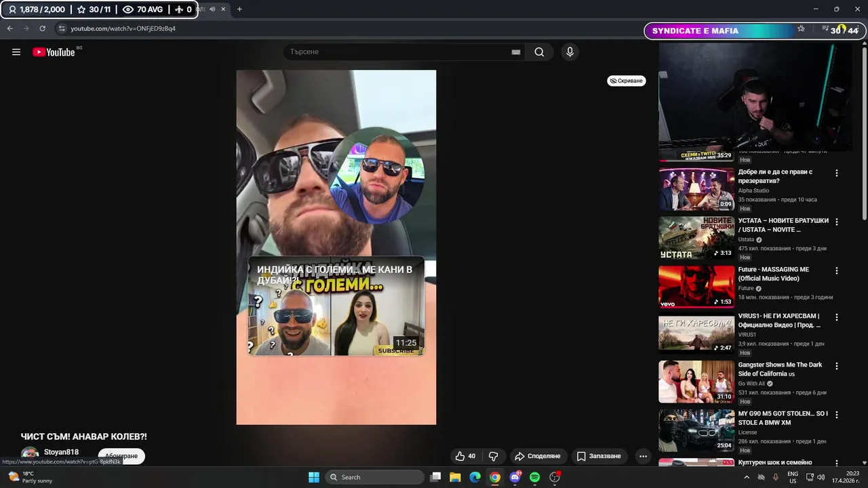The width and height of the screenshot is (868, 488).
Task: Open VIRUS1- НЕ ГИ ХАРЕСВАМ title
Action: tap(779, 320)
